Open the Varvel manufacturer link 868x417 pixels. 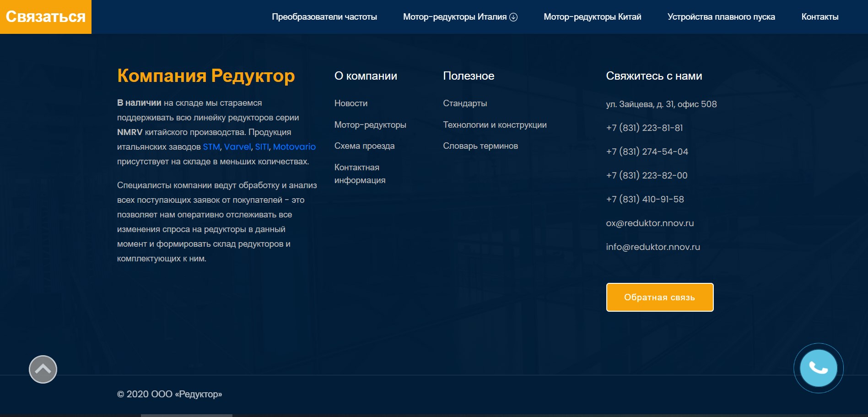[x=237, y=147]
